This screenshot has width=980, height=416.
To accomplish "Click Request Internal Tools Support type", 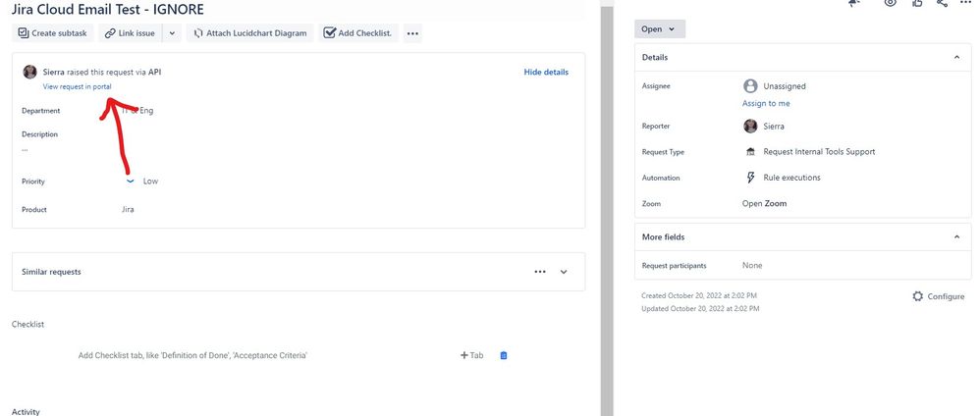I will coord(819,152).
